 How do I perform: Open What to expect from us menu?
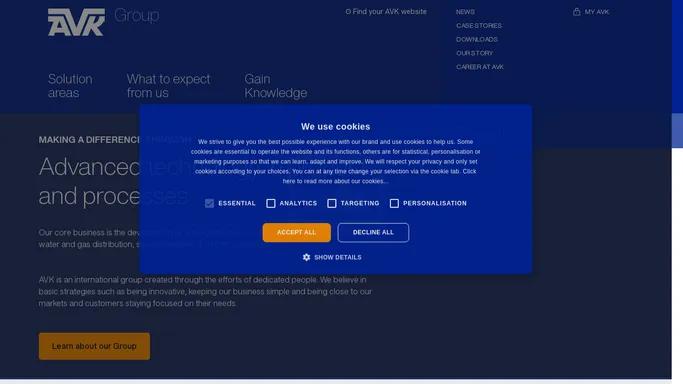point(169,86)
